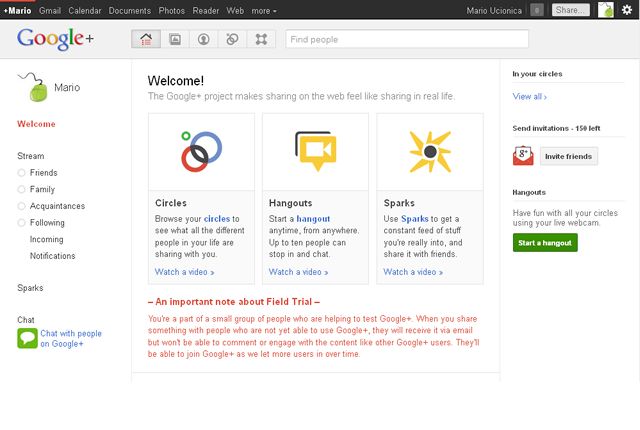
Task: Click the red invitation envelope icon
Action: 523,155
